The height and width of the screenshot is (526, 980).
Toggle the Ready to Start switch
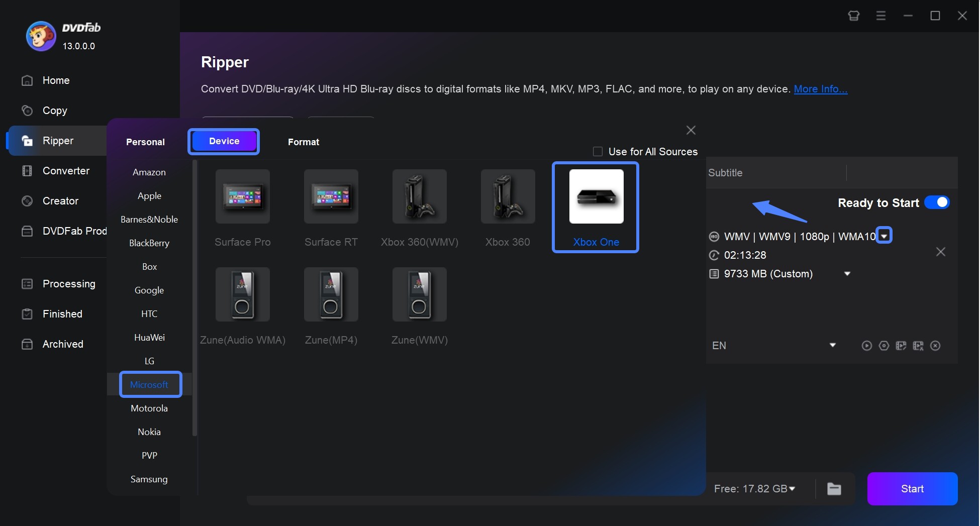pos(937,202)
